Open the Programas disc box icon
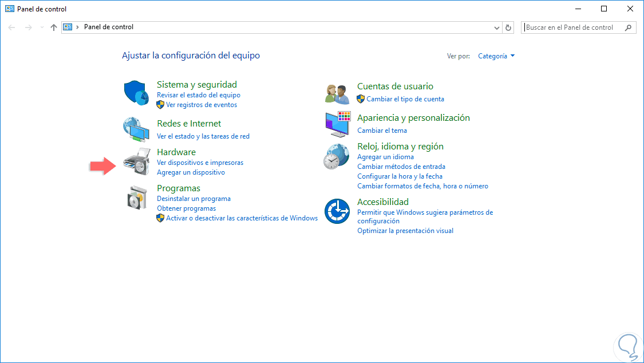Screen dimensions: 644x363 tap(137, 198)
